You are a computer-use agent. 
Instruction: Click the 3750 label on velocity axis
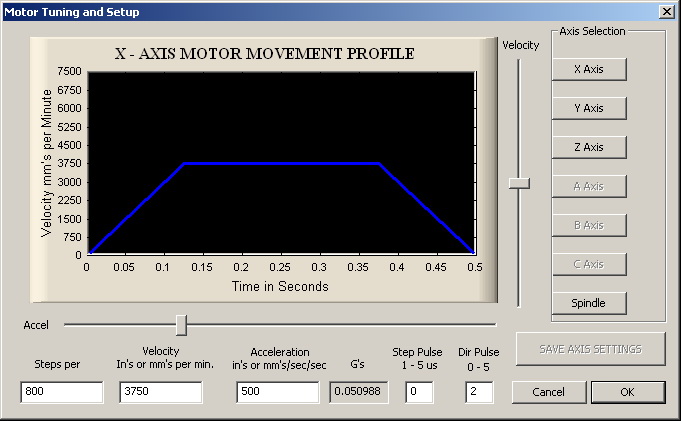click(x=69, y=163)
